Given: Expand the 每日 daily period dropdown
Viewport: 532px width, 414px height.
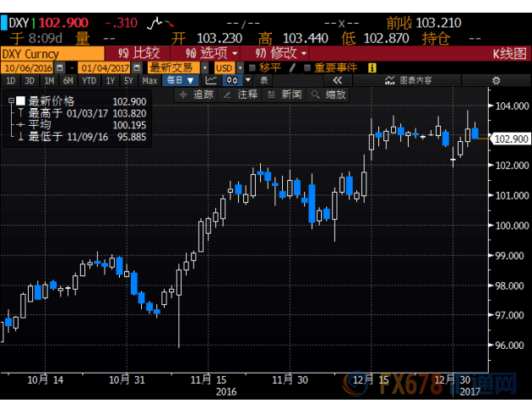Looking at the screenshot, I should [182, 80].
